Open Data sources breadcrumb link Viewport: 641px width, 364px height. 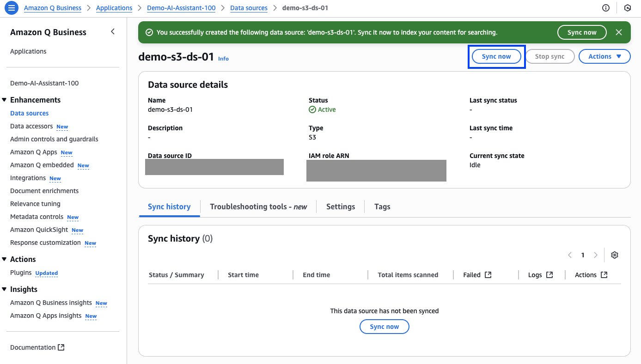(249, 8)
